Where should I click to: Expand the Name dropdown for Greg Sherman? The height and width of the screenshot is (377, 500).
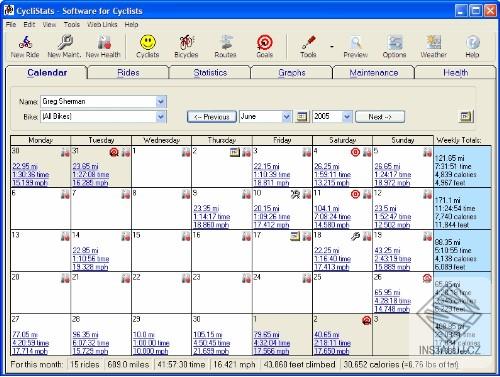pos(161,102)
